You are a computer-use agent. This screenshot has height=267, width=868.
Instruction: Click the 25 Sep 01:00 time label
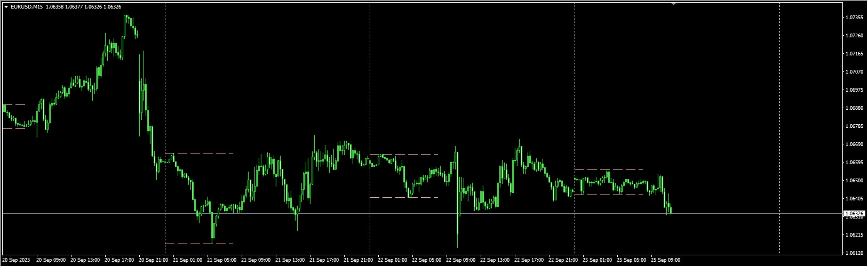[x=597, y=261]
